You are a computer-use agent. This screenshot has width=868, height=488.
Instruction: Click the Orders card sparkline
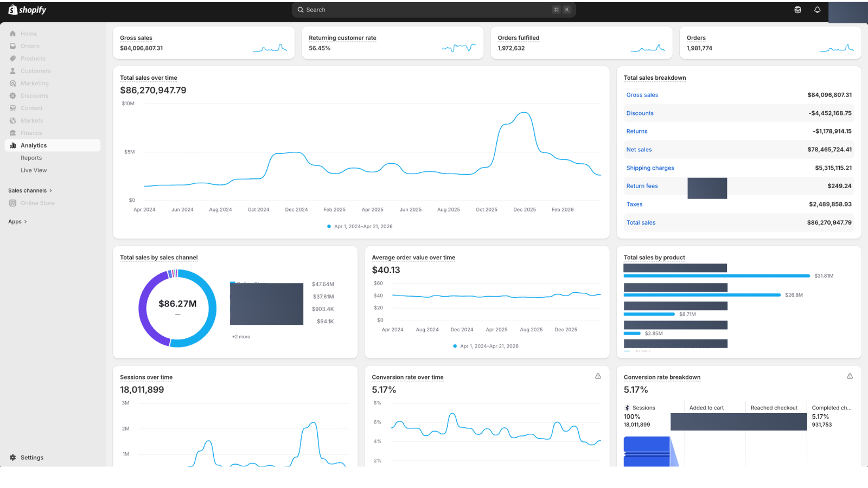837,48
